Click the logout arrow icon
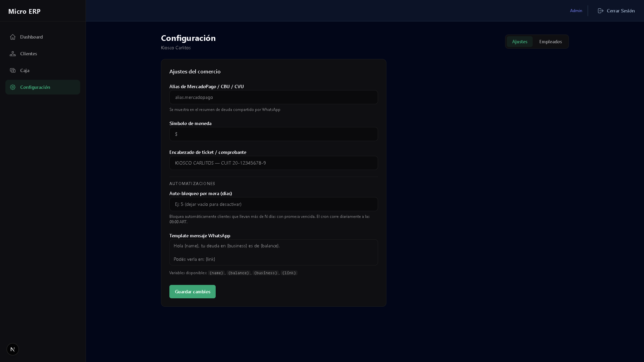 tap(600, 11)
